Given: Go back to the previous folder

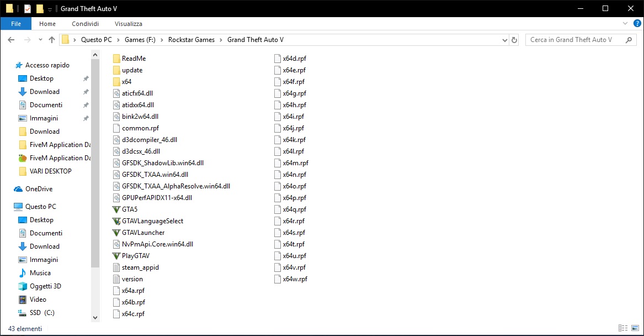Looking at the screenshot, I should pyautogui.click(x=11, y=40).
